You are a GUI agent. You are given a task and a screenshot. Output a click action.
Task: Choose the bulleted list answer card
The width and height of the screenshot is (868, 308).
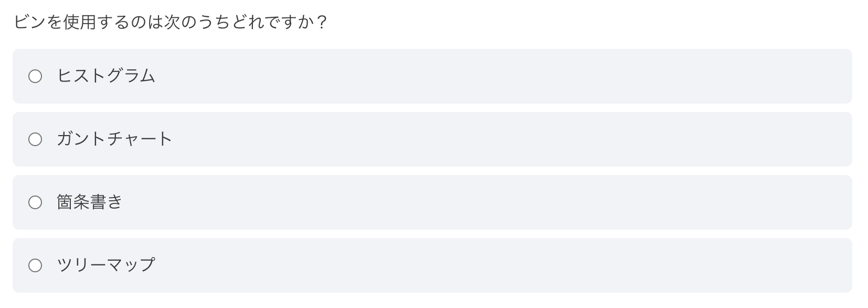coord(432,202)
